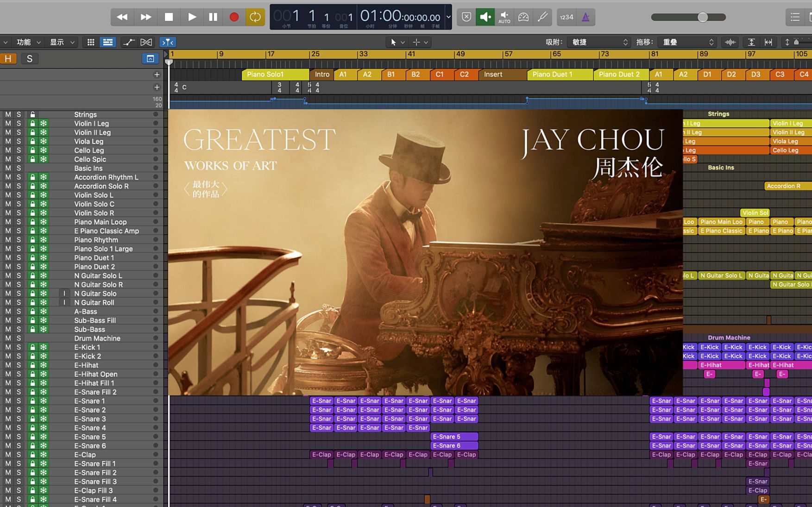Open the 拖移 drag mode dropdown
812x507 pixels.
pyautogui.click(x=687, y=42)
